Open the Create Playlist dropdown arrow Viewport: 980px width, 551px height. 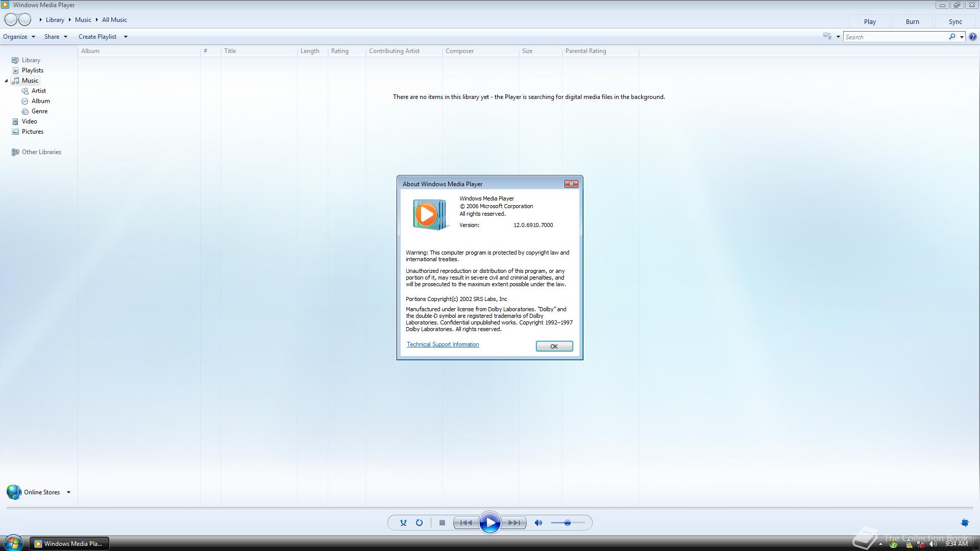click(126, 37)
